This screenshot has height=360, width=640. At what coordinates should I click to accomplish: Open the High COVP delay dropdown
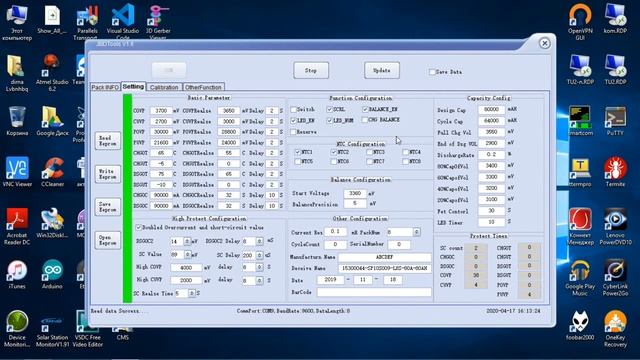(x=259, y=267)
